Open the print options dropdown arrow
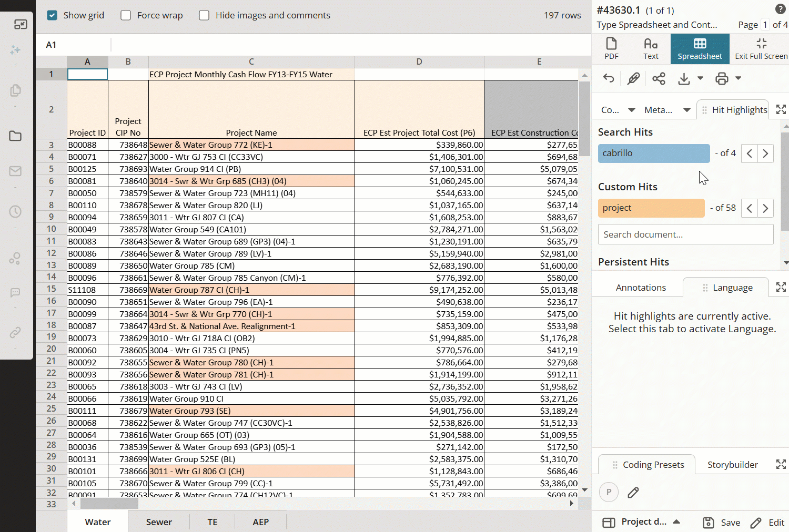This screenshot has height=532, width=789. point(738,78)
